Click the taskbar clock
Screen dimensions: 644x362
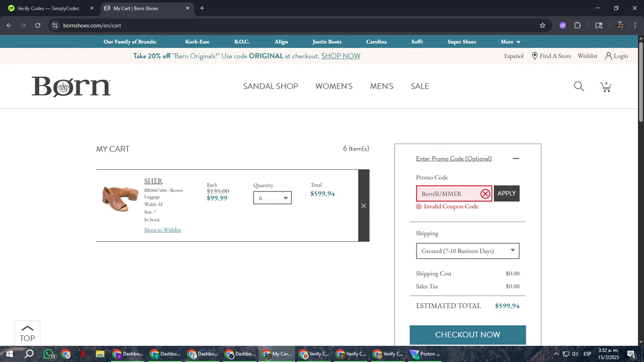[608, 354]
